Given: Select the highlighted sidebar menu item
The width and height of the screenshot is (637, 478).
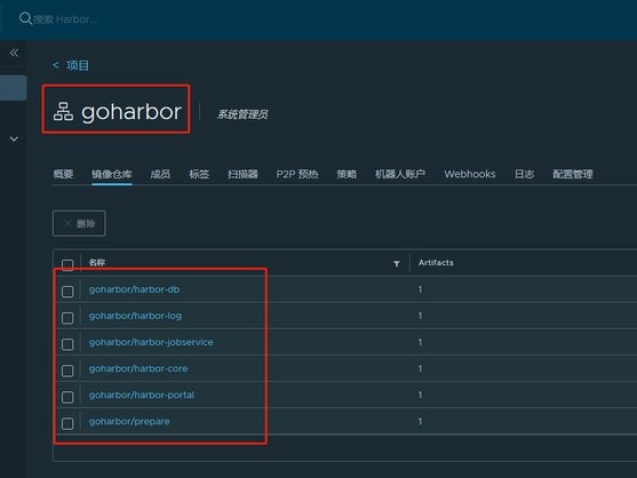Looking at the screenshot, I should click(x=13, y=87).
